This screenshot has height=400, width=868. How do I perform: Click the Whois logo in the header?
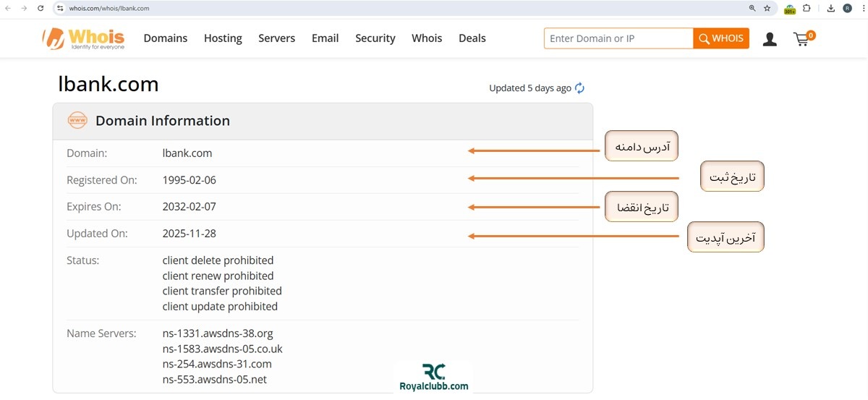pyautogui.click(x=84, y=38)
